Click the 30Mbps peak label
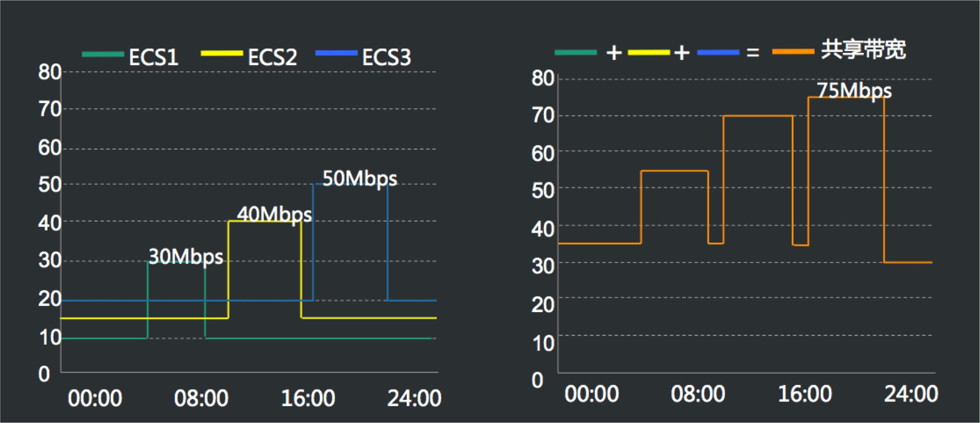980x423 pixels. [186, 257]
